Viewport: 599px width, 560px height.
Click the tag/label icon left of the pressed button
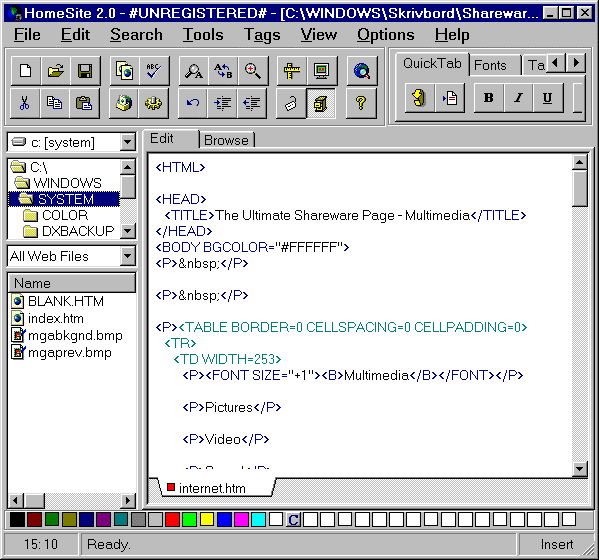[x=291, y=103]
